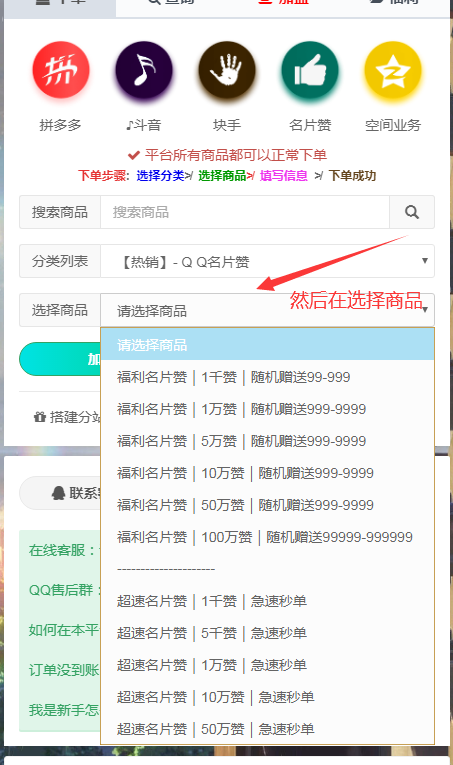Click the gift icon next to 搭建分站
Viewport: 453px width, 765px height.
[39, 417]
